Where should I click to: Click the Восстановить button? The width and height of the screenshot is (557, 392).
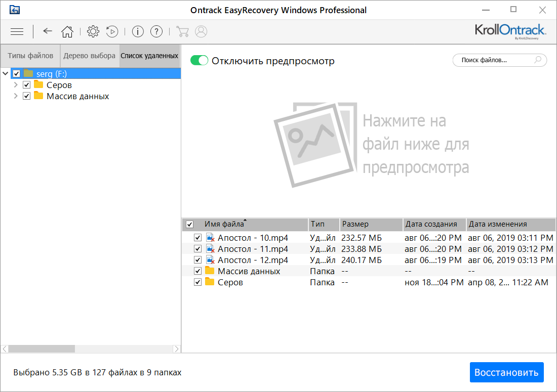click(x=506, y=372)
